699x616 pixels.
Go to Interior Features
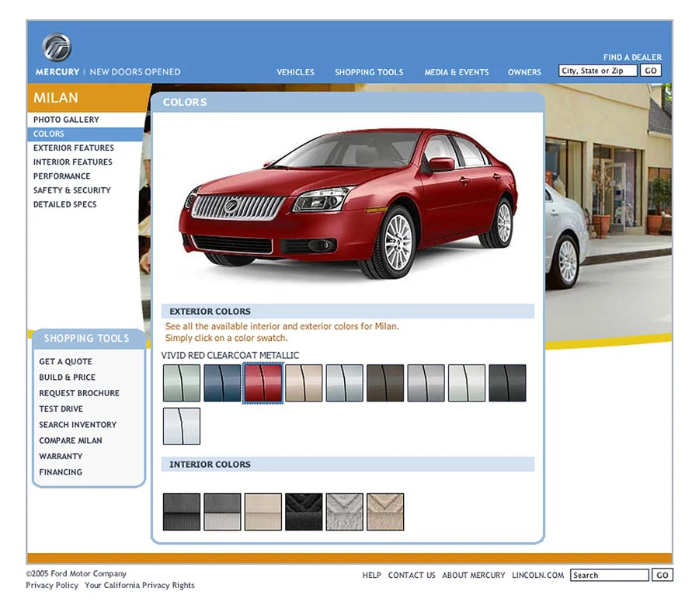point(73,162)
